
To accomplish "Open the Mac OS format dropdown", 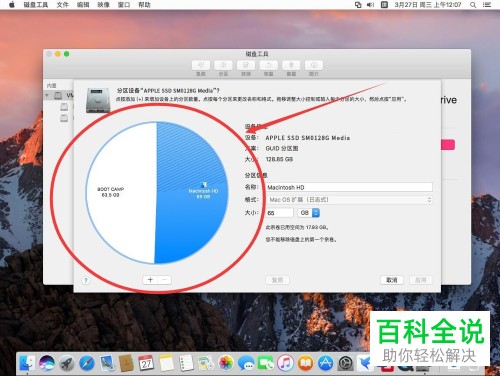I will pos(349,200).
